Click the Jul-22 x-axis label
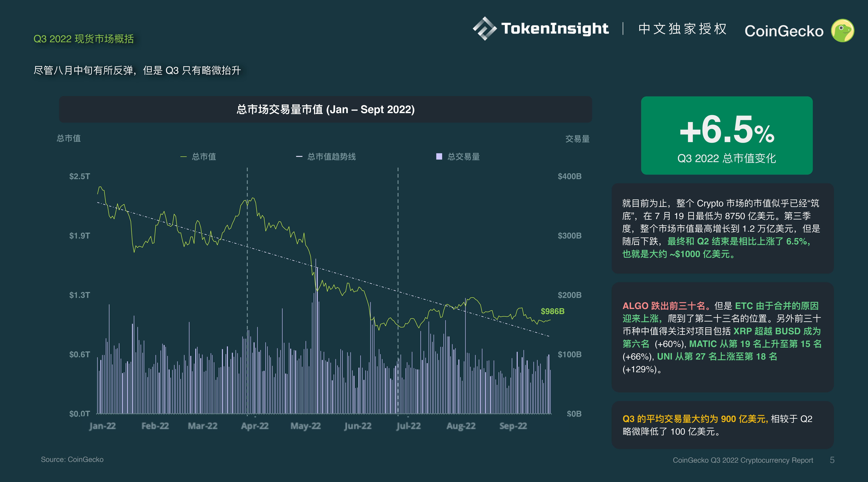This screenshot has height=482, width=868. [x=408, y=426]
